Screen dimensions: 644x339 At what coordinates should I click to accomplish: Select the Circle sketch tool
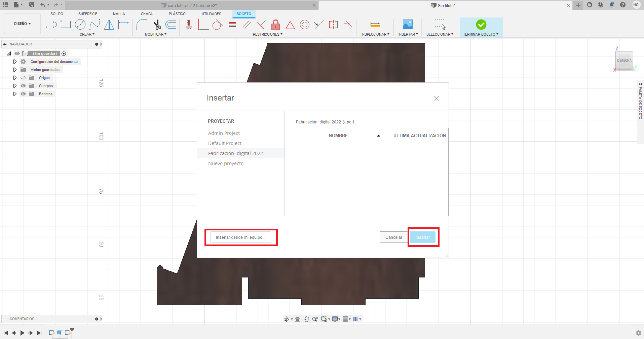(80, 25)
